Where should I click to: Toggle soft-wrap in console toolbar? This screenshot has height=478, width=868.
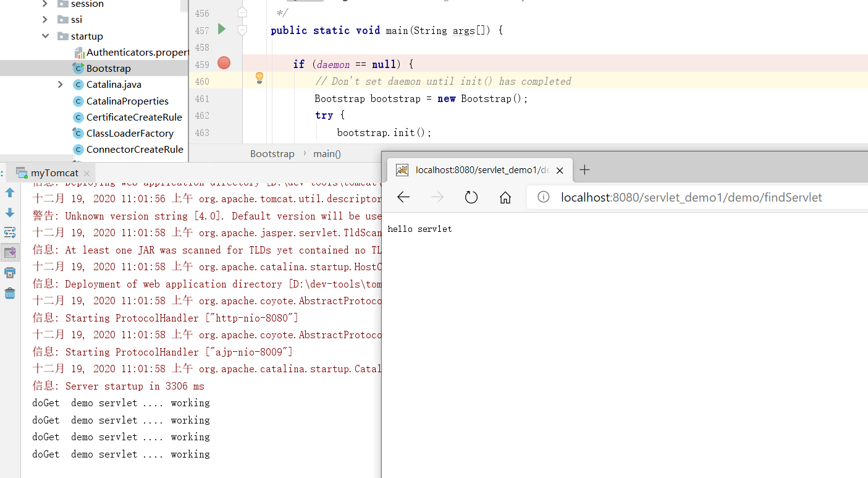10,233
